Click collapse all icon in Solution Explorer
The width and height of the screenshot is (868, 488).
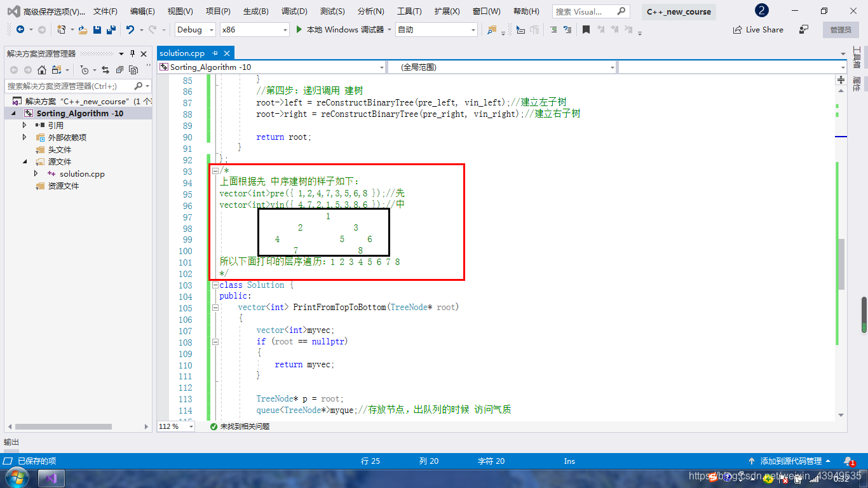(x=119, y=70)
